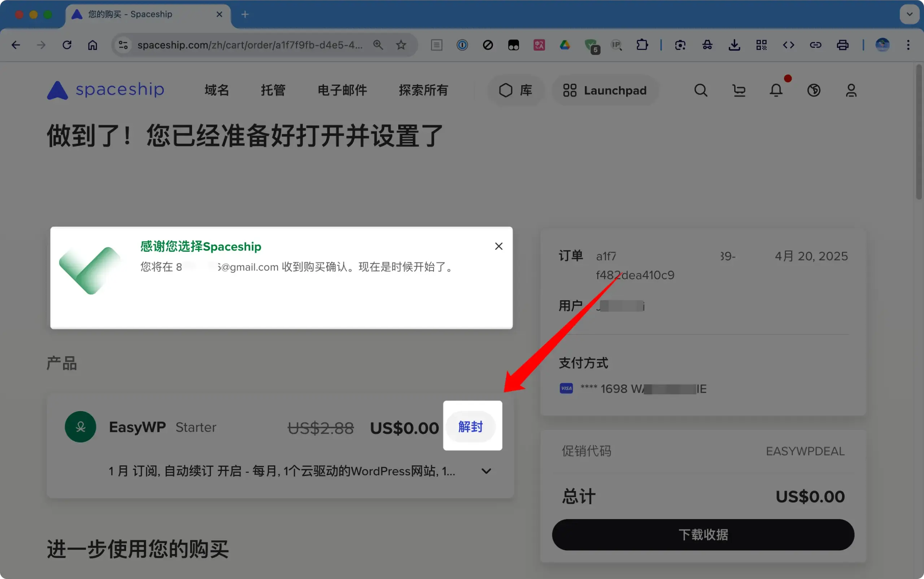Viewport: 924px width, 579px height.
Task: Open the 托管 navigation menu
Action: coord(273,90)
